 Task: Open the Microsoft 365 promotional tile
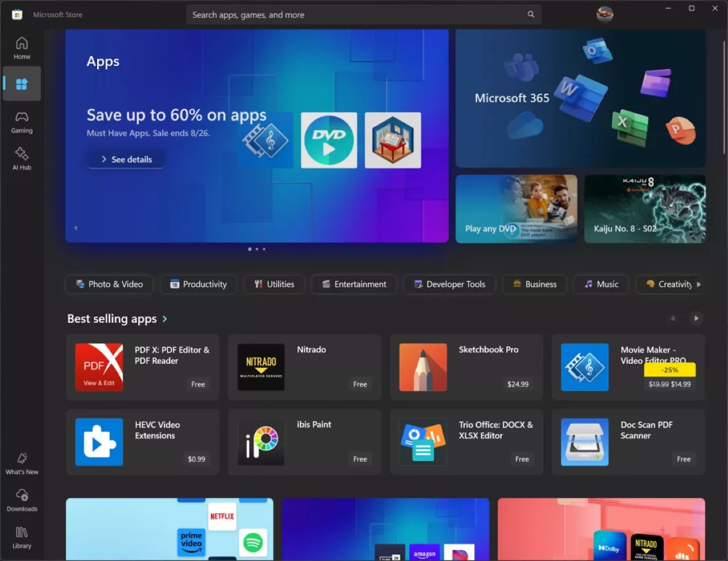coord(580,97)
